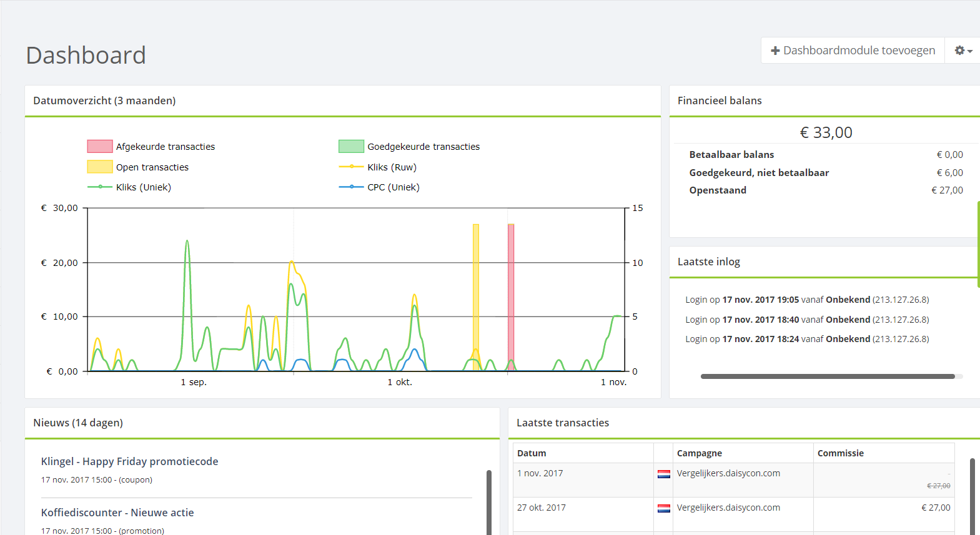Click Datumoverzicht (3 maanden) panel title

[104, 101]
